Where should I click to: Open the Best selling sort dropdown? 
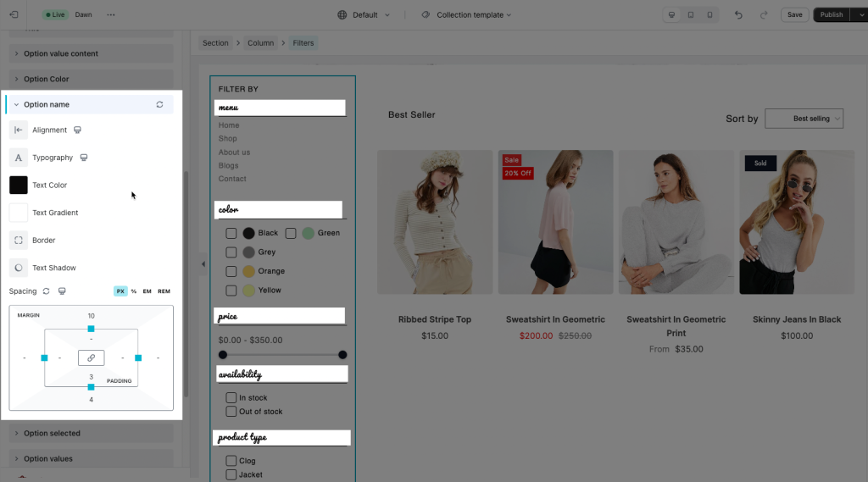click(804, 119)
